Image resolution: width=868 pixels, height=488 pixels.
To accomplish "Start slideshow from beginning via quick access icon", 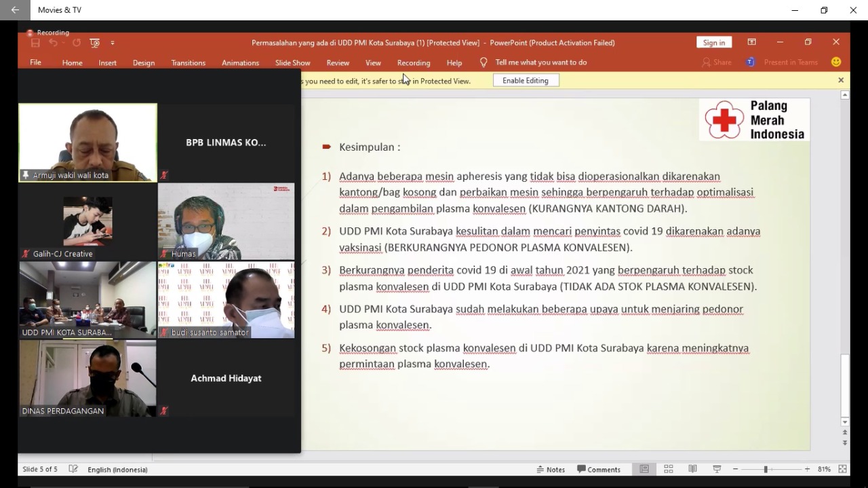I will click(94, 43).
